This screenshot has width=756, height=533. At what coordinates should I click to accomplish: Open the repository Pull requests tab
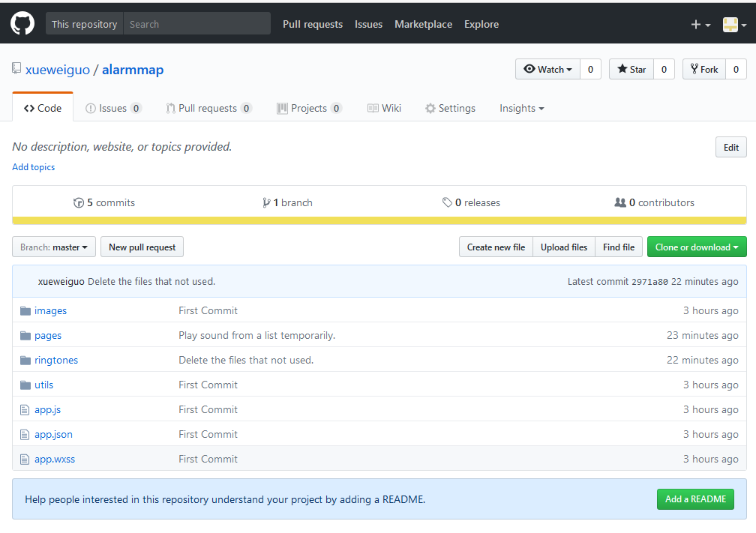click(x=208, y=108)
